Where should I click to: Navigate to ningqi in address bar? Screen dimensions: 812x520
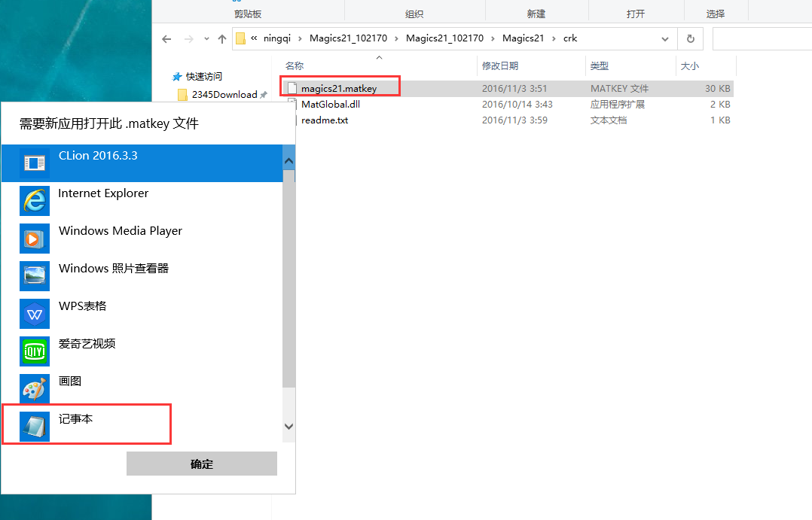coord(277,38)
